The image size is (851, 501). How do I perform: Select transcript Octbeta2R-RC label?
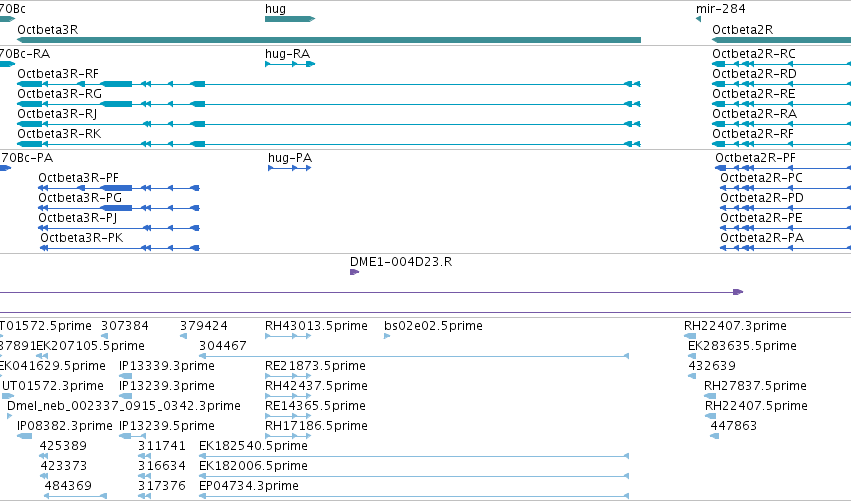point(754,54)
